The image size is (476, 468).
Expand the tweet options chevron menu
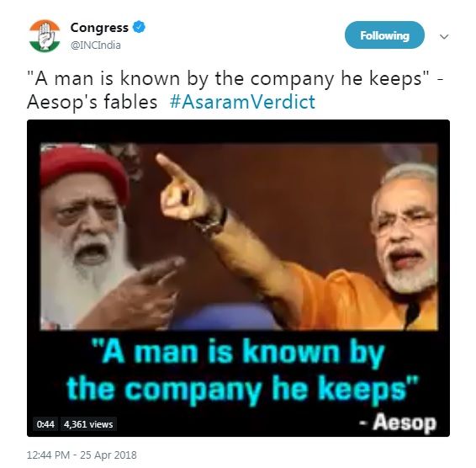pyautogui.click(x=444, y=37)
